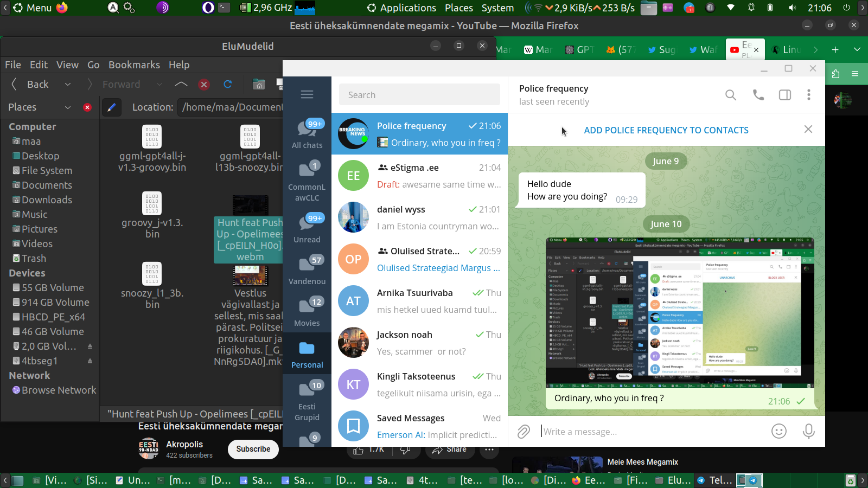Subscribe to the Akropolis YouTube channel
The height and width of the screenshot is (488, 868).
point(253,449)
